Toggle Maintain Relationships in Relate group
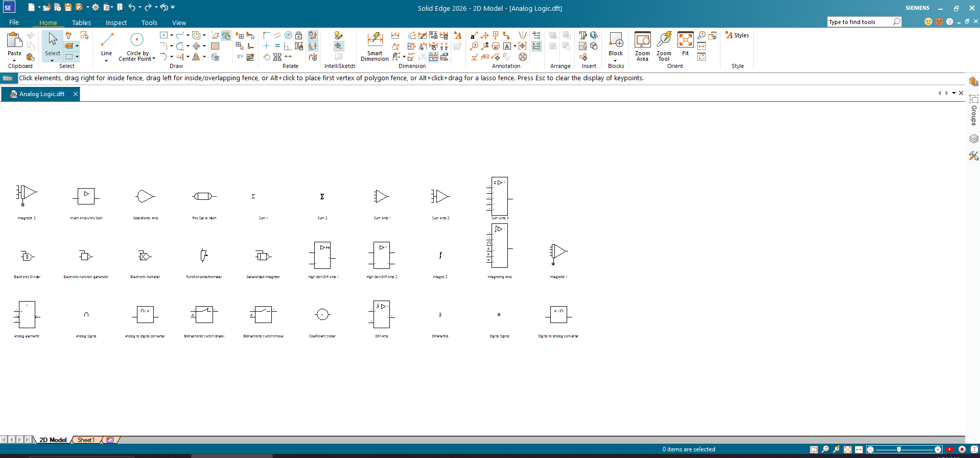Viewport: 980px width, 458px height. tap(313, 35)
